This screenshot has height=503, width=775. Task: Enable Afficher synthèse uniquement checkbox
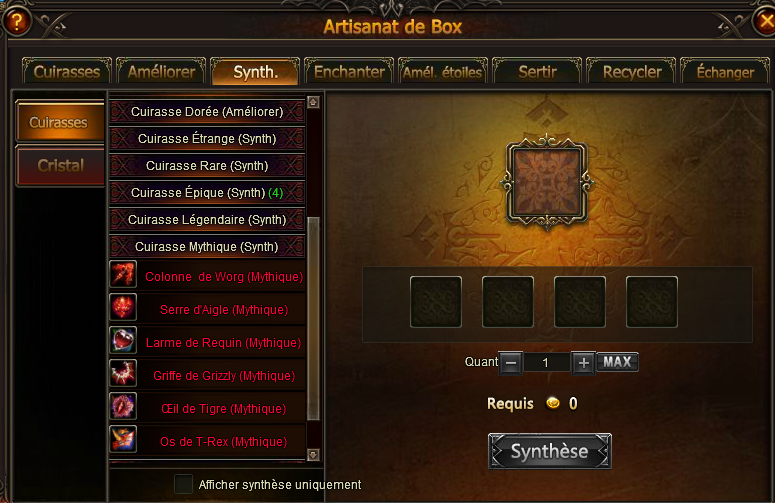(x=183, y=484)
